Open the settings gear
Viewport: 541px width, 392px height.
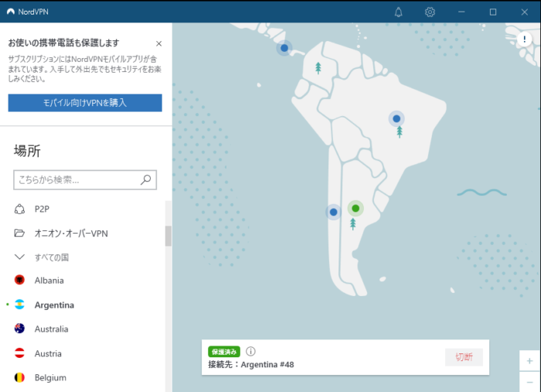point(430,12)
